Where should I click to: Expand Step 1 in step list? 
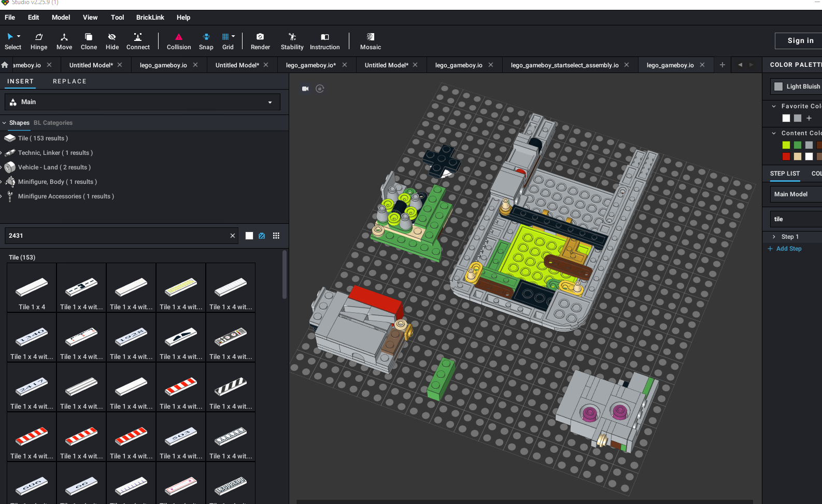pos(774,237)
